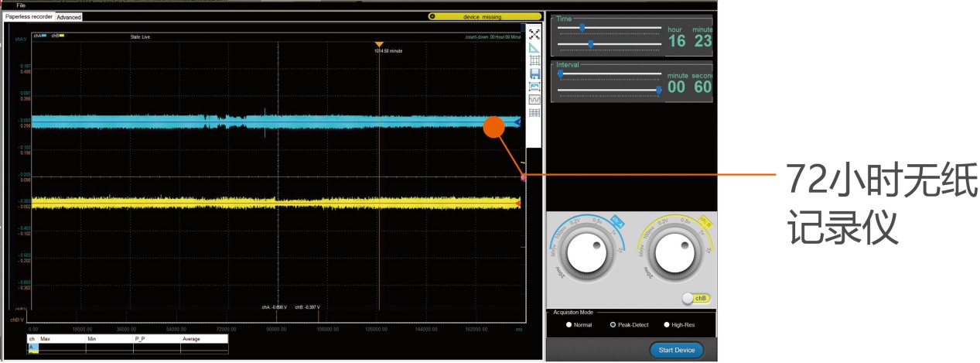Click the blue 'ch: A' knob label
Image resolution: width=980 pixels, height=363 pixels.
(617, 222)
